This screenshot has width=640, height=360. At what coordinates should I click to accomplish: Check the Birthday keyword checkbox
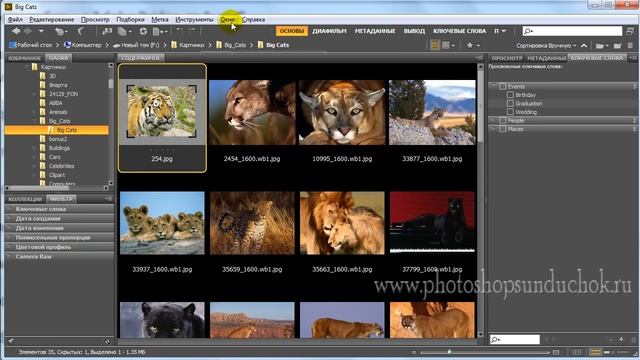tap(510, 95)
